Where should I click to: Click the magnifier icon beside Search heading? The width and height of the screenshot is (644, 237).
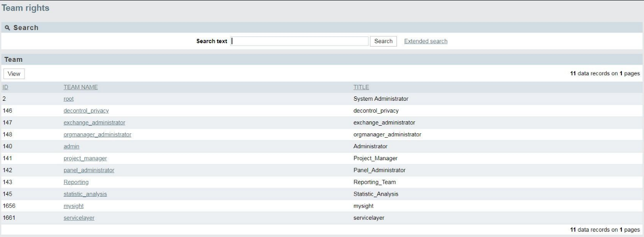pos(8,28)
